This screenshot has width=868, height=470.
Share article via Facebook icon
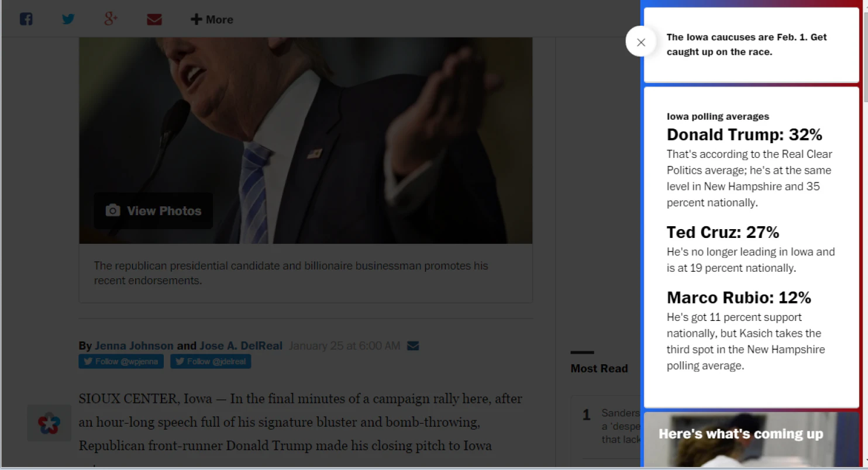point(26,19)
